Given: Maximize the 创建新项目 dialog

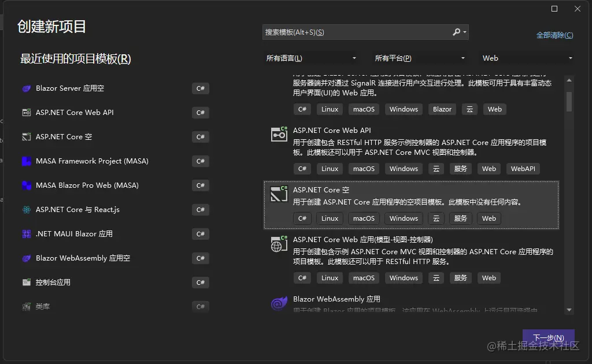Looking at the screenshot, I should pyautogui.click(x=554, y=9).
